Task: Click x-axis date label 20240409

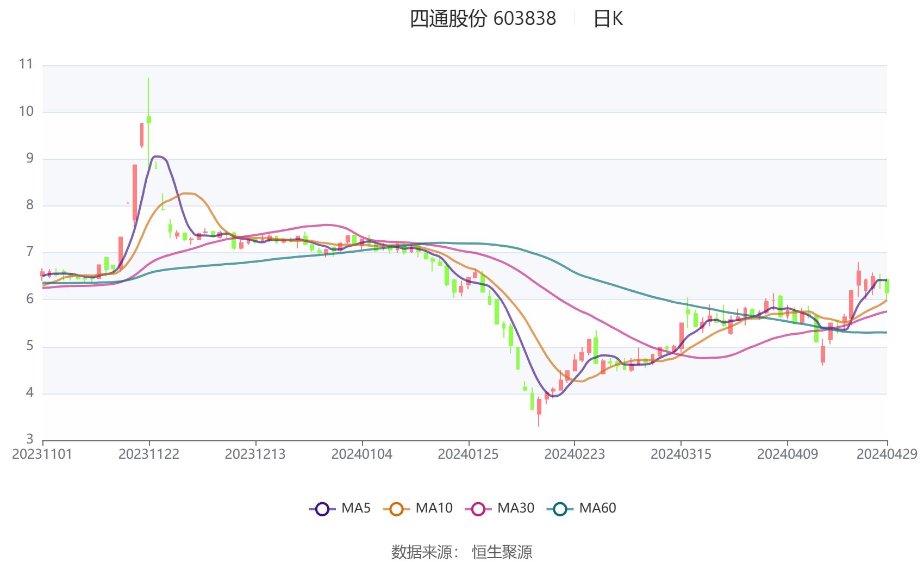Action: pos(788,454)
